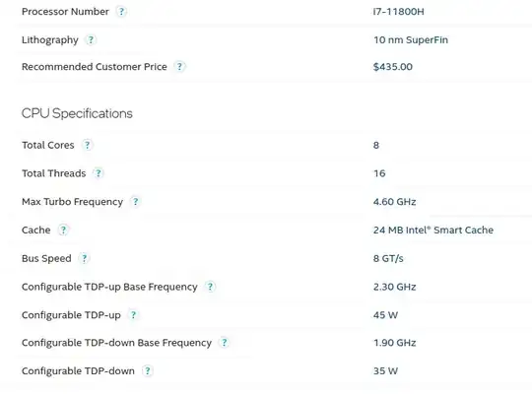The width and height of the screenshot is (532, 396).
Task: Show info for Recommended Customer Price
Action: pyautogui.click(x=179, y=67)
